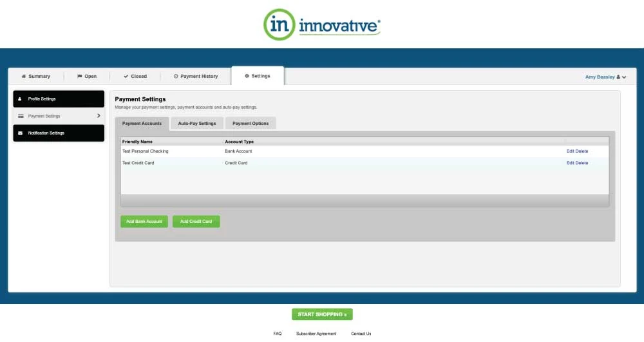Click the Amy Beasley user name
The image size is (644, 342).
pos(600,77)
